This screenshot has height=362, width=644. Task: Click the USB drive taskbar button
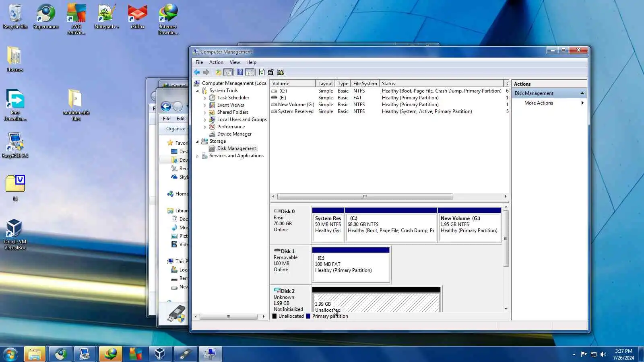[185, 354]
